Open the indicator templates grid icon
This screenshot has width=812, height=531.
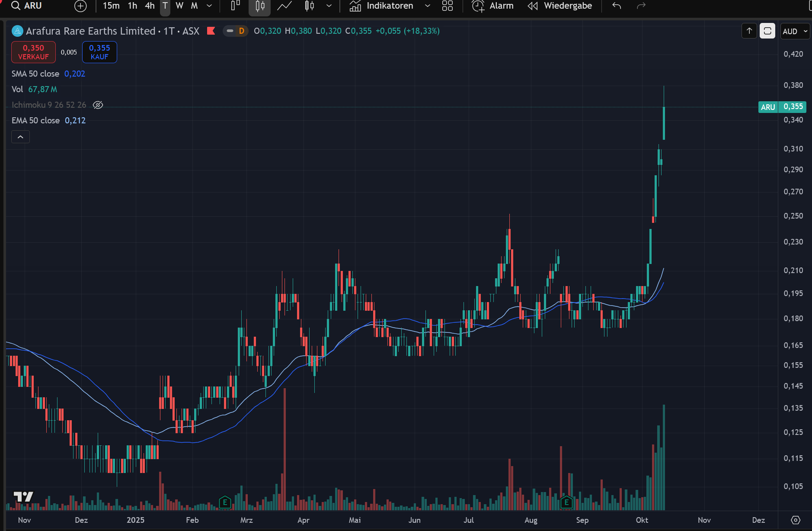click(x=448, y=6)
